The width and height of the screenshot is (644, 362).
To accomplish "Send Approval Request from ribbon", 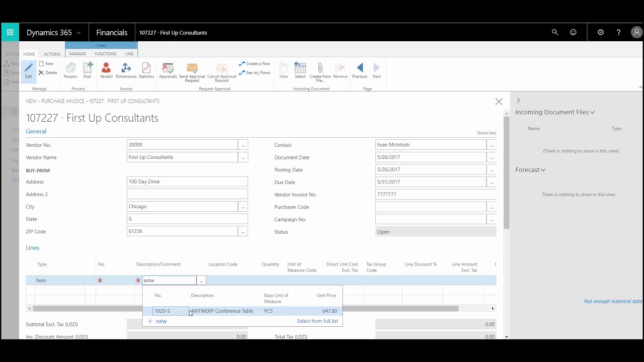I will pos(192,72).
